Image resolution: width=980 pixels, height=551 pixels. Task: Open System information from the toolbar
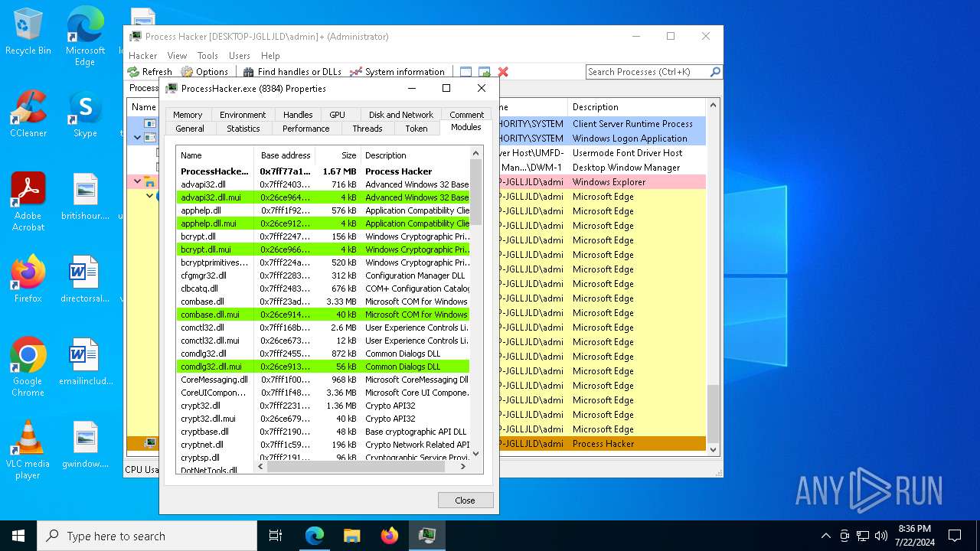[397, 72]
